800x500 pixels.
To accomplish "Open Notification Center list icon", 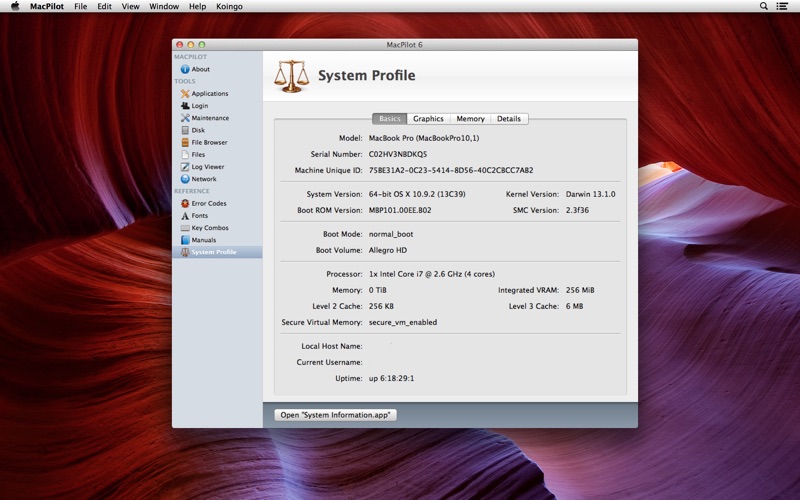I will click(x=782, y=6).
